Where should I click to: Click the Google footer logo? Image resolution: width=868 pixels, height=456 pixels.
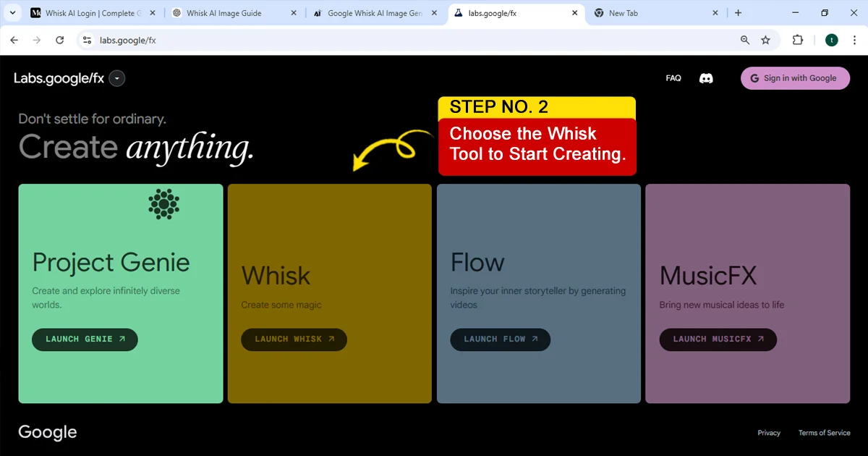point(48,433)
